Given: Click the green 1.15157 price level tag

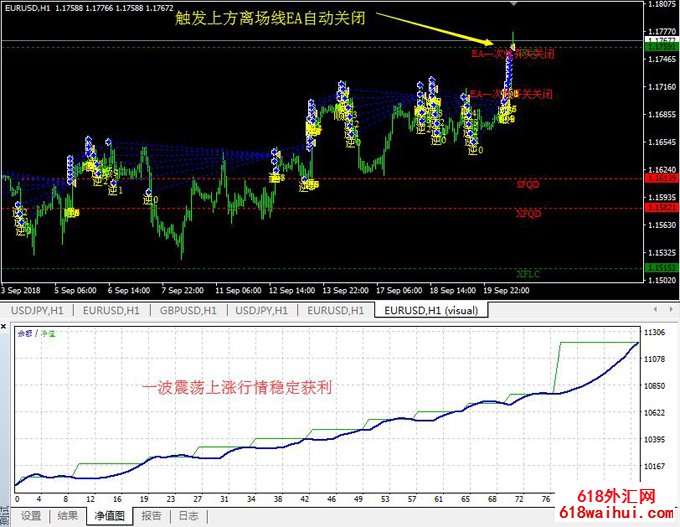Looking at the screenshot, I should (x=662, y=268).
